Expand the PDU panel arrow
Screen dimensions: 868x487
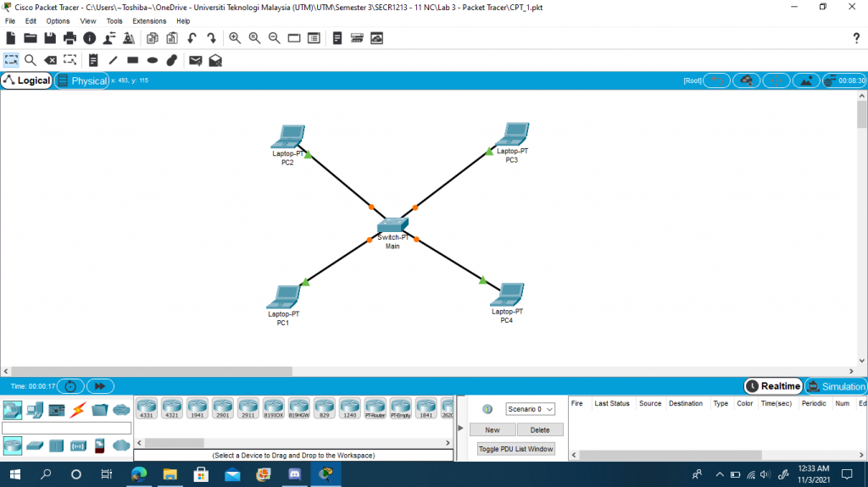(462, 429)
